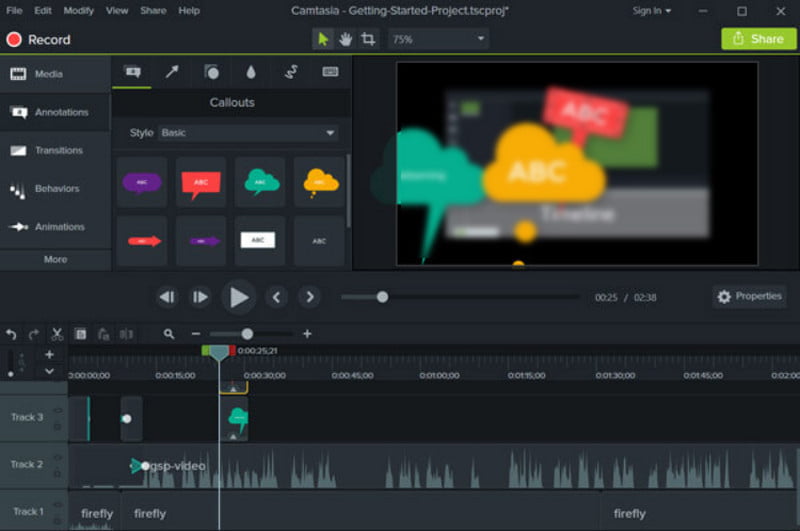Open the Style Basic dropdown
Viewport: 800px width, 531px height.
pyautogui.click(x=247, y=133)
